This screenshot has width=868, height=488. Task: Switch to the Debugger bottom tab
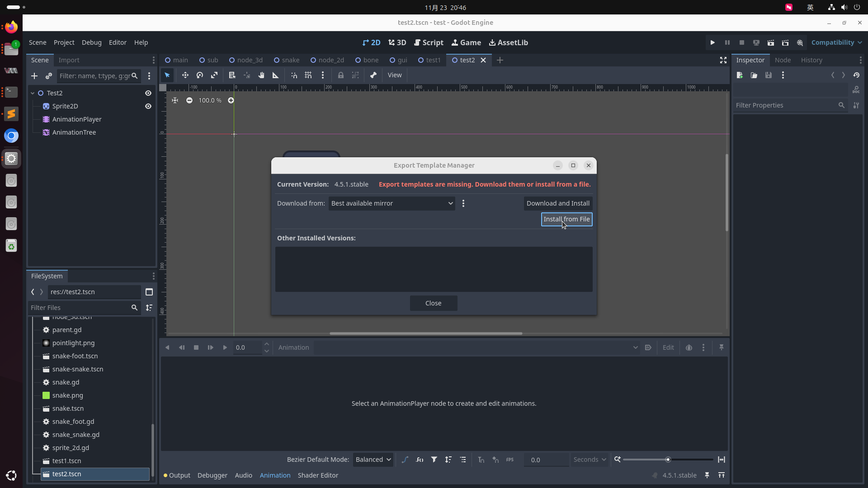[212, 475]
